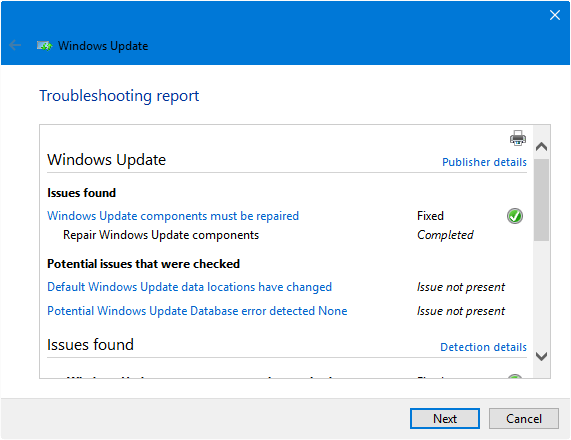The image size is (571, 440).
Task: Close the troubleshooter with X icon
Action: 554,15
